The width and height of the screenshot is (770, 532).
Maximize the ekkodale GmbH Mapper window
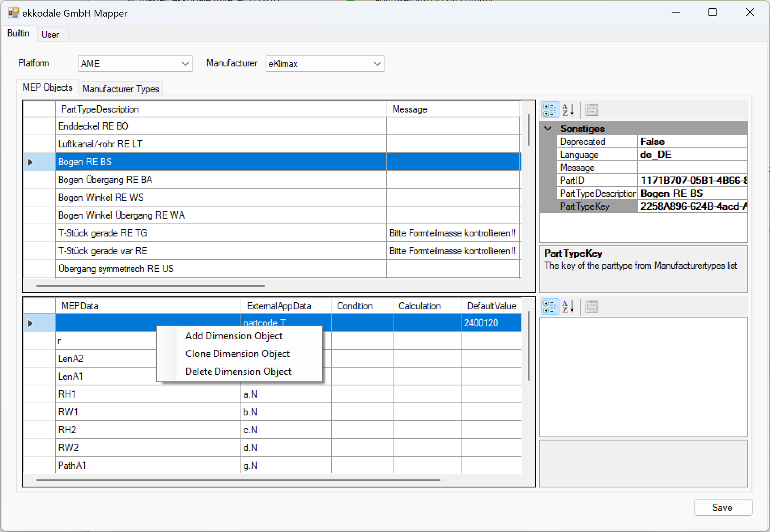coord(713,13)
